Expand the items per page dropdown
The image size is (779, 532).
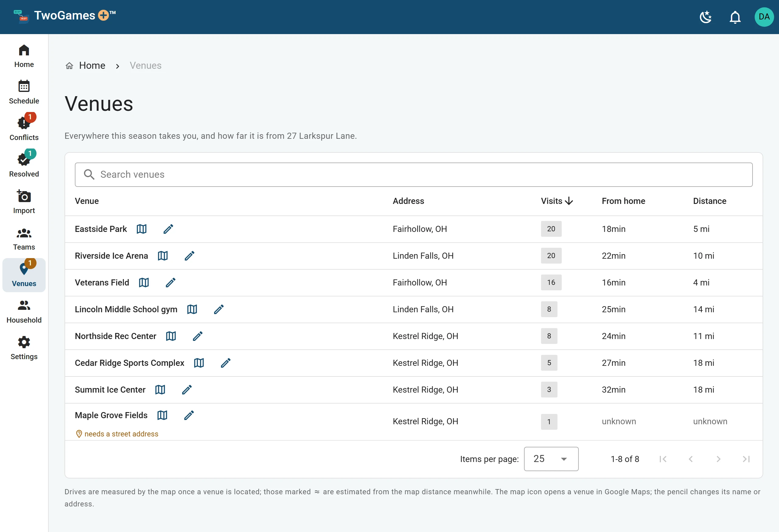click(x=551, y=459)
